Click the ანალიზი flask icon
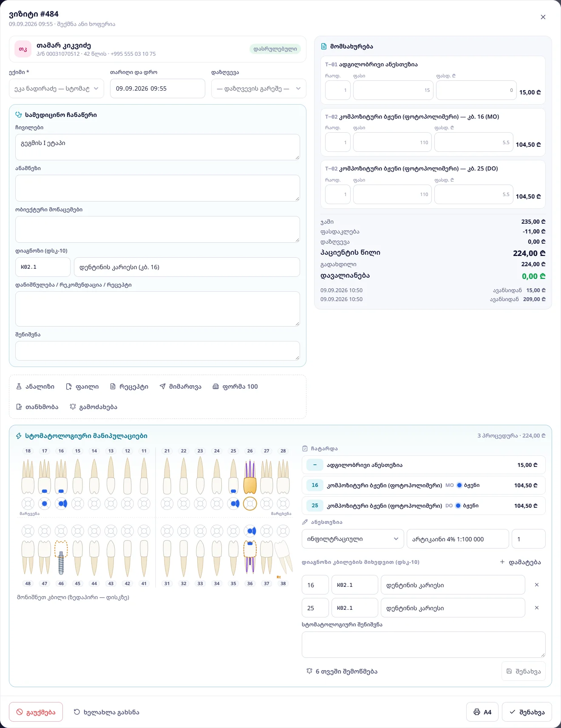 (x=19, y=387)
